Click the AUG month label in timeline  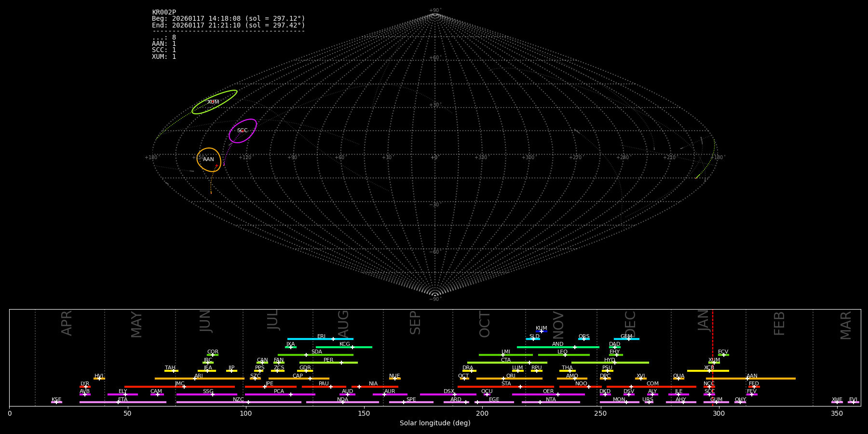[343, 323]
